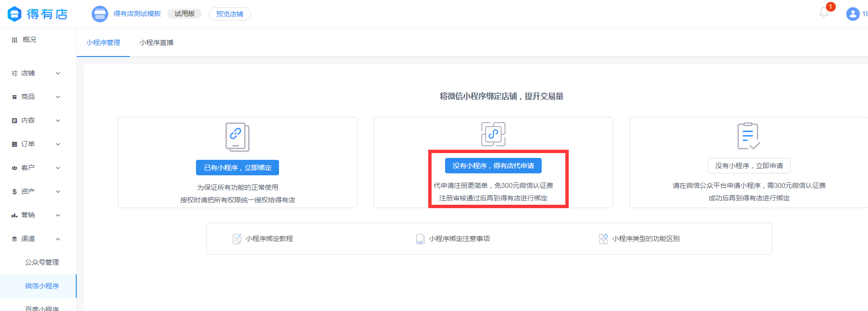Open the 小程序类型的功能区别 link
The width and height of the screenshot is (868, 311).
[646, 239]
